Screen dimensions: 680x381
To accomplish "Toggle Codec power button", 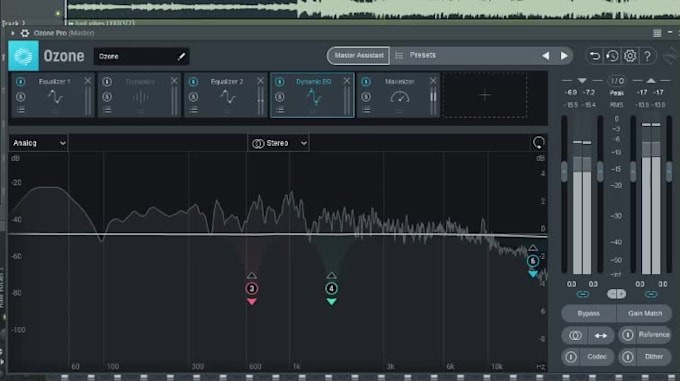I will 571,357.
